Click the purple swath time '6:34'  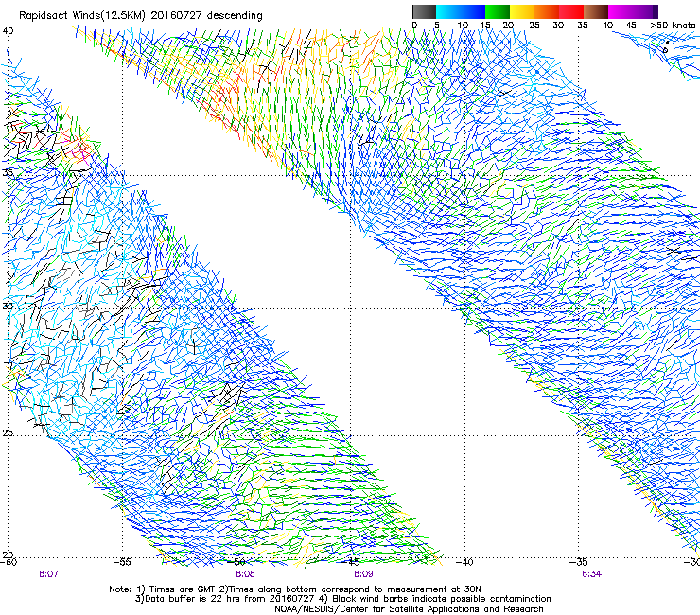tap(591, 574)
